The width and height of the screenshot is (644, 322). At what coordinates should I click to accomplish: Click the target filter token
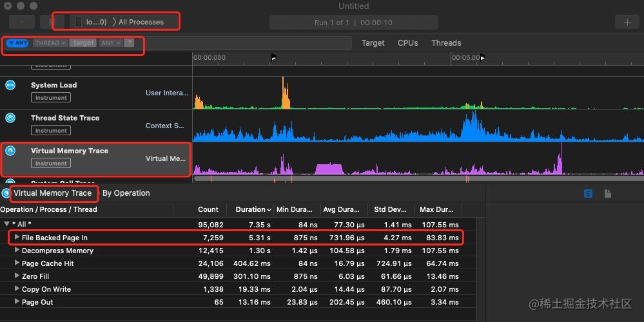[83, 43]
